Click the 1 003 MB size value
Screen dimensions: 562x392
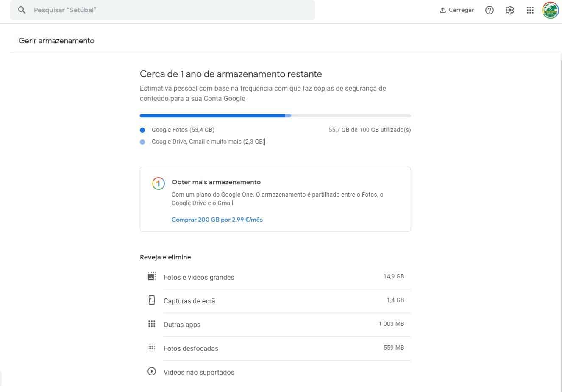coord(391,324)
